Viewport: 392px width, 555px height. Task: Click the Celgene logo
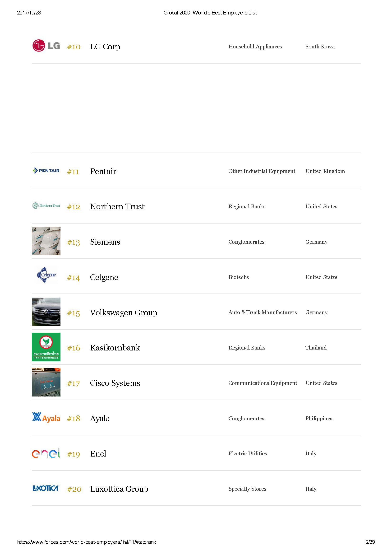(46, 275)
